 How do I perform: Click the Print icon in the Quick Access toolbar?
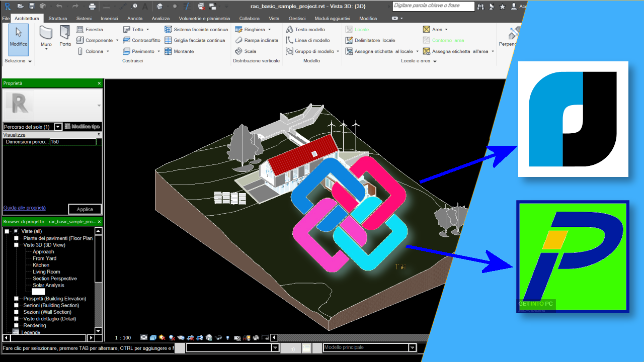coord(92,6)
